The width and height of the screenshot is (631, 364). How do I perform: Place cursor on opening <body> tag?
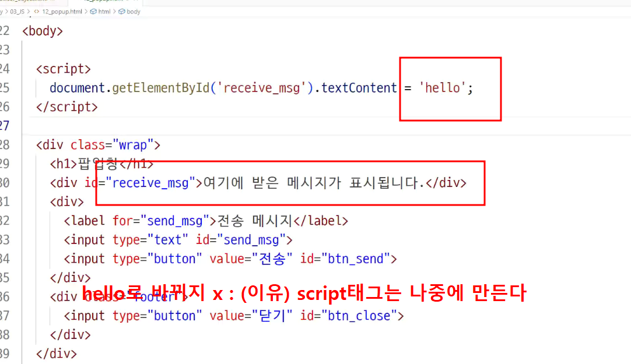(x=43, y=31)
